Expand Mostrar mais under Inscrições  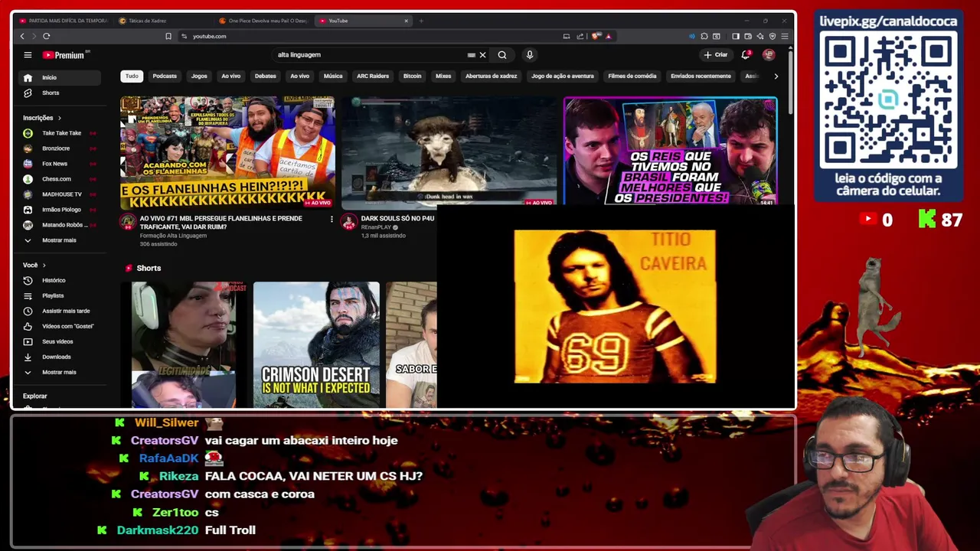point(60,240)
